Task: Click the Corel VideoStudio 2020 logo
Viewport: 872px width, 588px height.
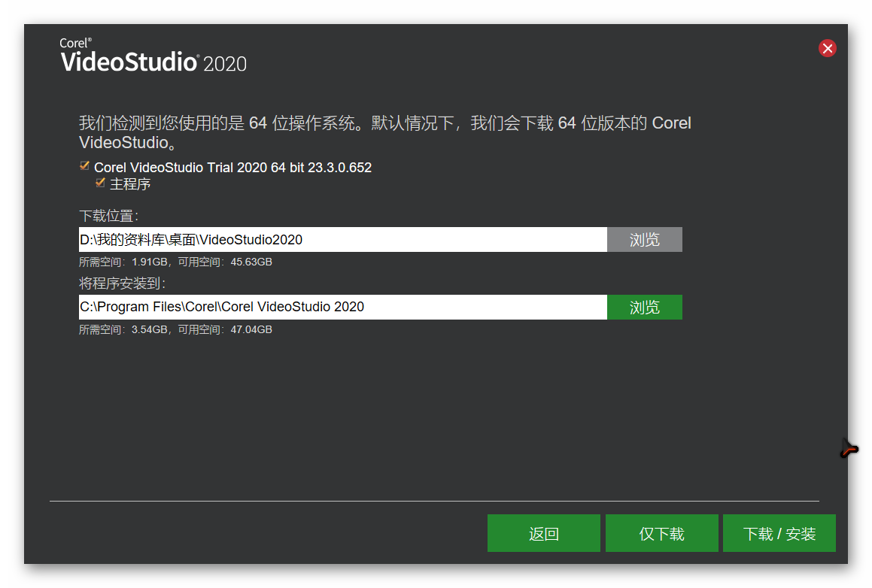Action: click(x=153, y=56)
